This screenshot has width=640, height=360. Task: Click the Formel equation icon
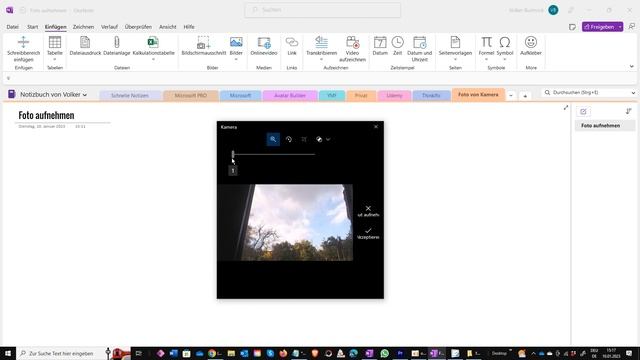click(x=486, y=42)
